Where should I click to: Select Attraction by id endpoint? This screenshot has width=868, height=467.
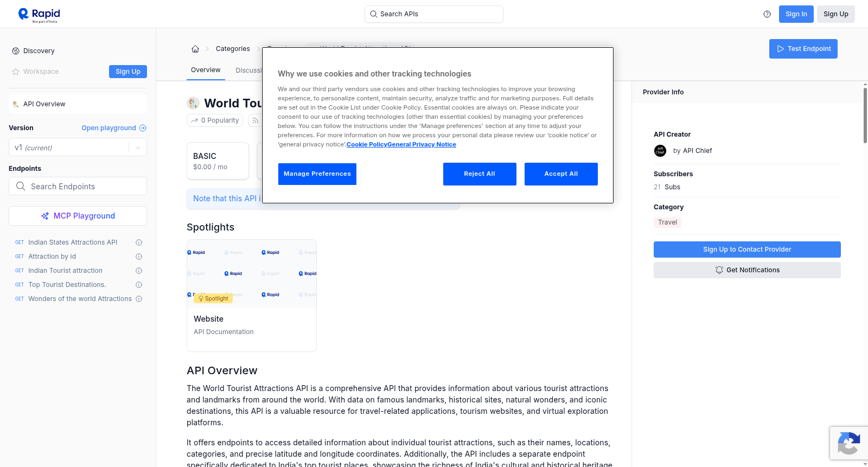click(x=52, y=257)
